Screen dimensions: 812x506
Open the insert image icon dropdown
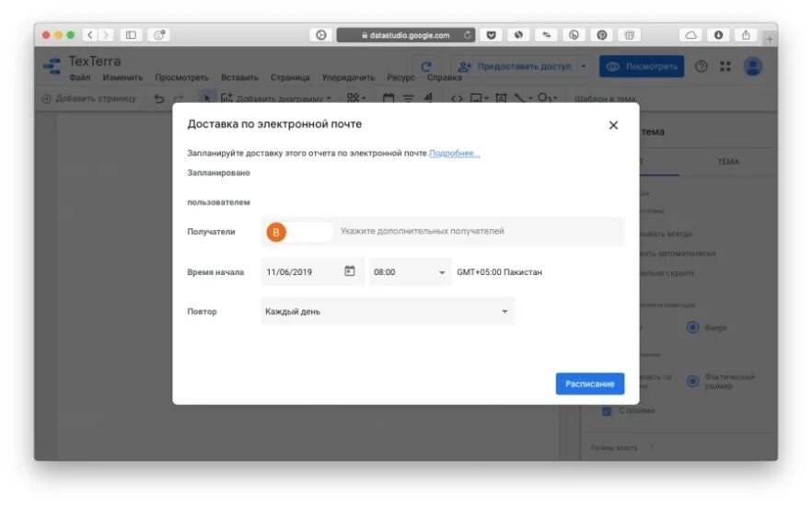click(x=479, y=98)
